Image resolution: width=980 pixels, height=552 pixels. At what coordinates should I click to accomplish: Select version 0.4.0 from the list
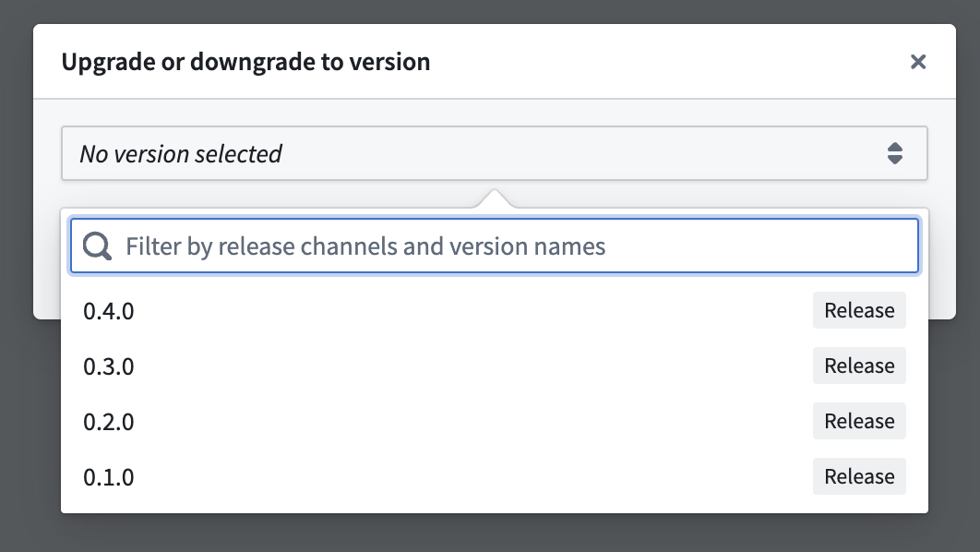(x=495, y=310)
